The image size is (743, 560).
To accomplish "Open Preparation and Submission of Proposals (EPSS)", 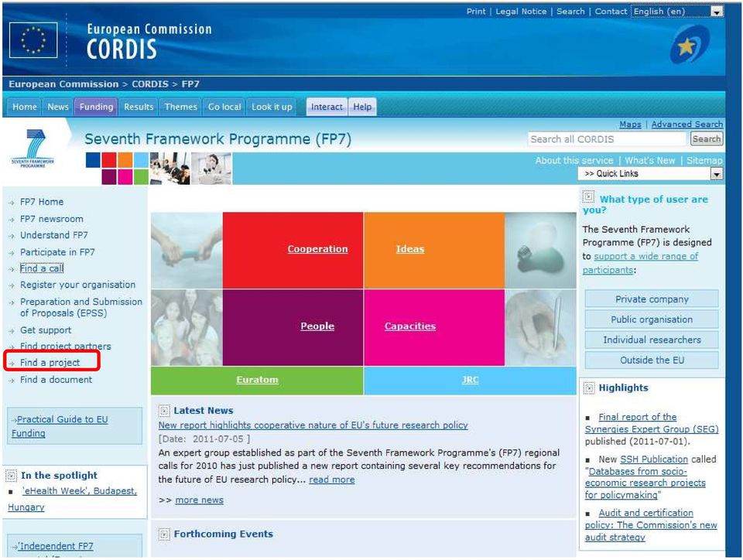I will pyautogui.click(x=81, y=307).
